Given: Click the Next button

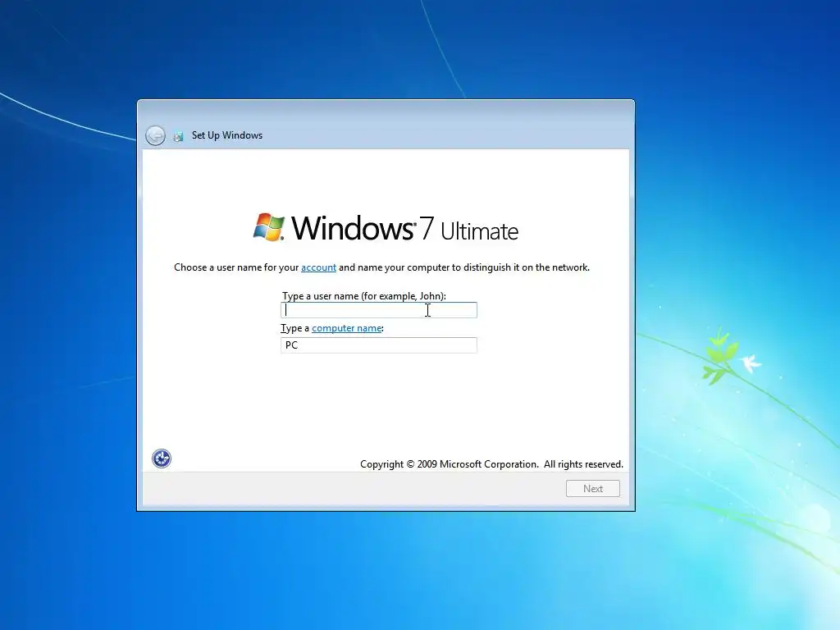Looking at the screenshot, I should (593, 489).
